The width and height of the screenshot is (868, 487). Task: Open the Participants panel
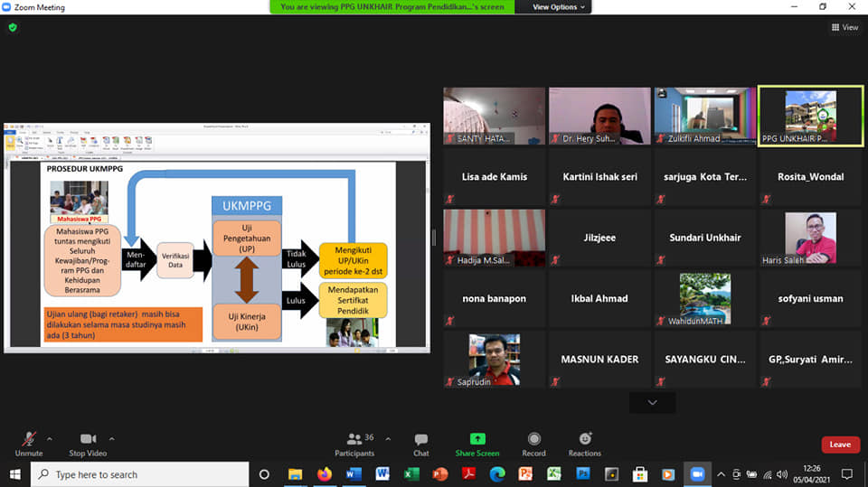pyautogui.click(x=354, y=444)
